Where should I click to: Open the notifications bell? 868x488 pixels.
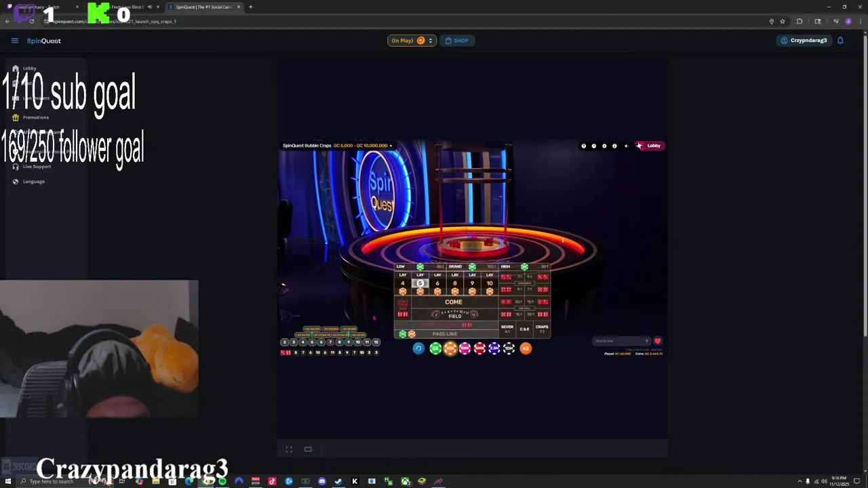[840, 41]
